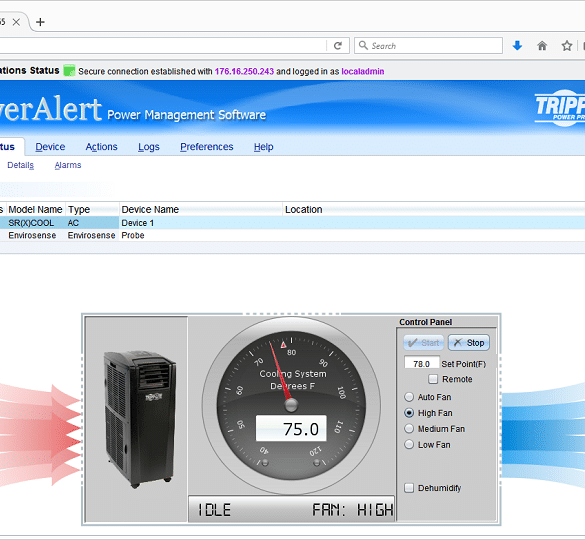Viewport: 585px width, 540px height.
Task: Select the High Fan option
Action: coord(409,413)
